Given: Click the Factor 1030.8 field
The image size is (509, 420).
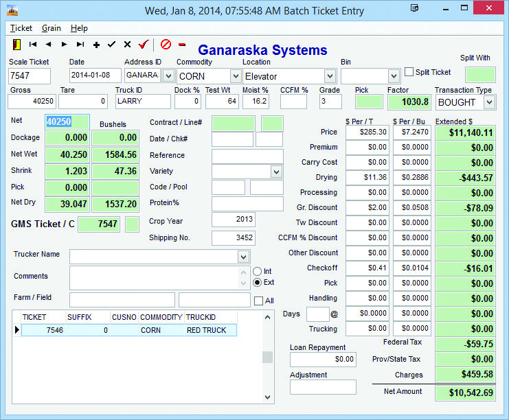Looking at the screenshot, I should click(x=409, y=102).
